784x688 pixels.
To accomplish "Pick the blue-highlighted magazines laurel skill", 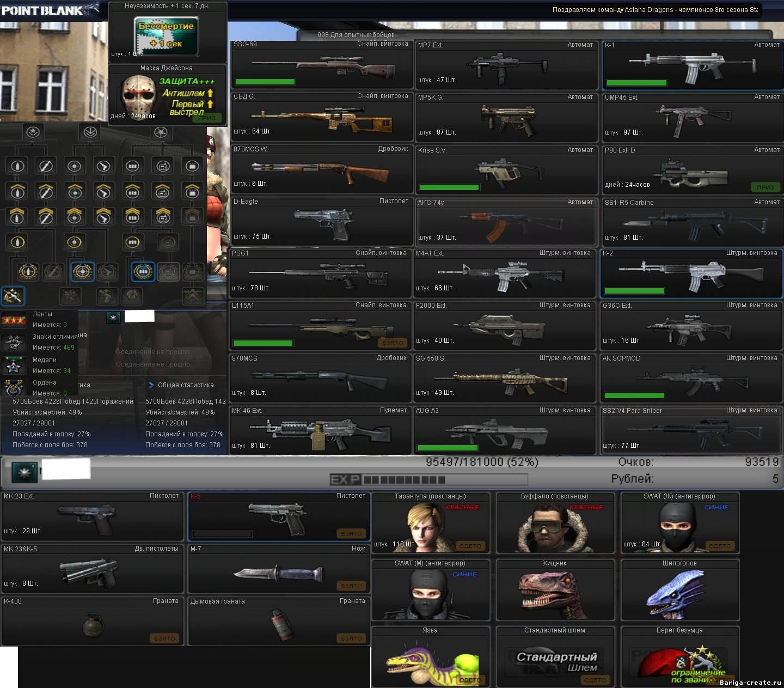I will (x=143, y=271).
